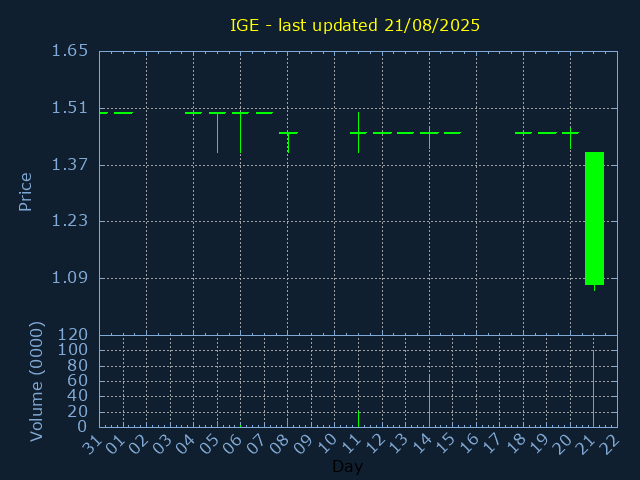The width and height of the screenshot is (640, 480).
Task: Click the day 18 x-axis label
Action: click(x=517, y=444)
